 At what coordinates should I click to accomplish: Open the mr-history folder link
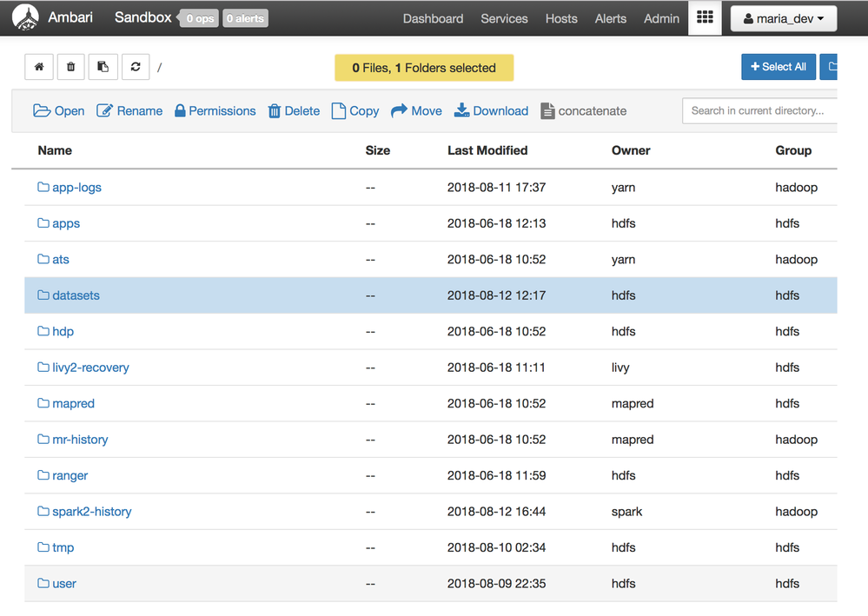[80, 440]
